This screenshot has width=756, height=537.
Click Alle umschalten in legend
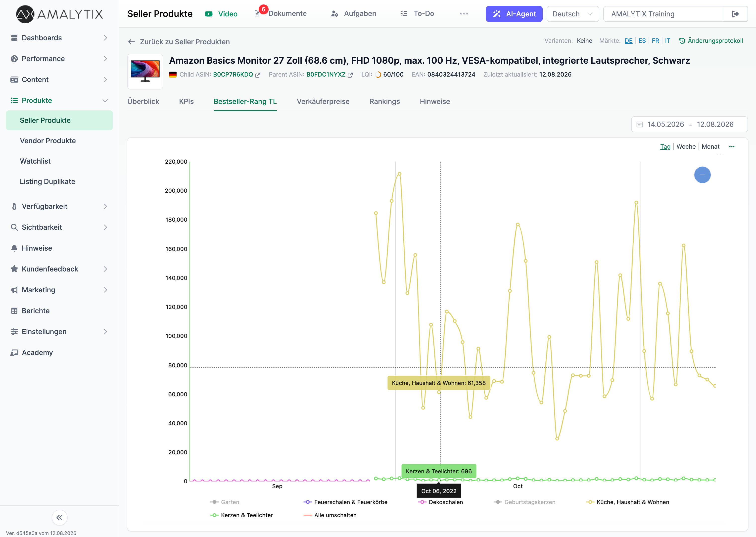330,515
